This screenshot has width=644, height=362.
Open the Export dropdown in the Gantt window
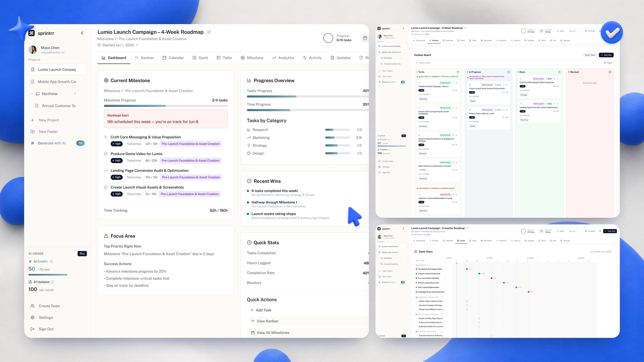[574, 231]
